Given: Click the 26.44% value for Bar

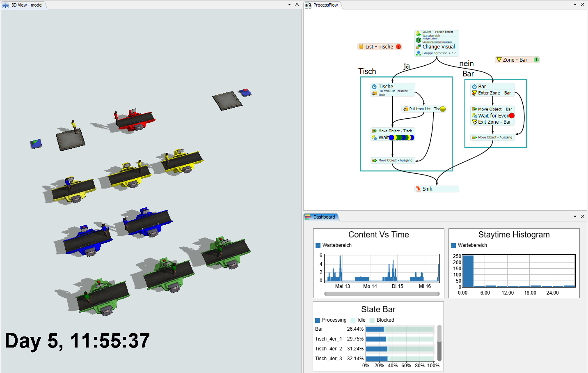Looking at the screenshot, I should tap(355, 329).
